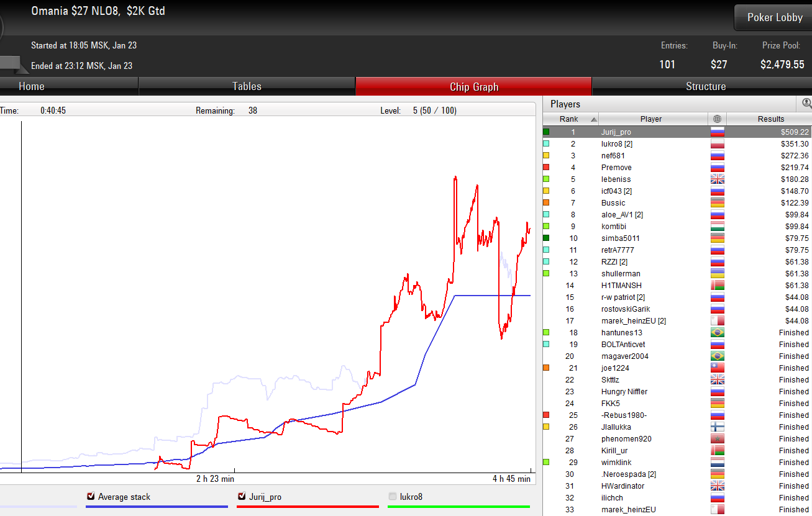
Task: Go to the Structure tab
Action: 706,86
